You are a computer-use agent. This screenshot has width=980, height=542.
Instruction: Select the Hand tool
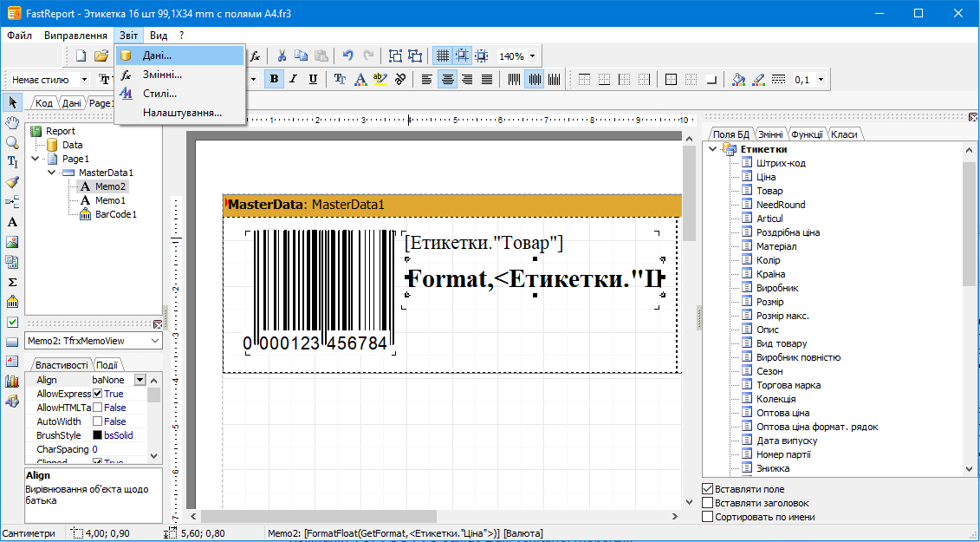[x=11, y=122]
